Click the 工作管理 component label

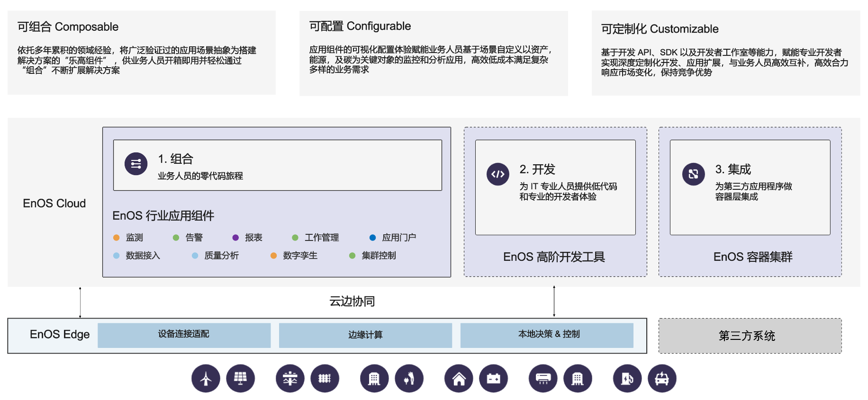click(x=322, y=238)
